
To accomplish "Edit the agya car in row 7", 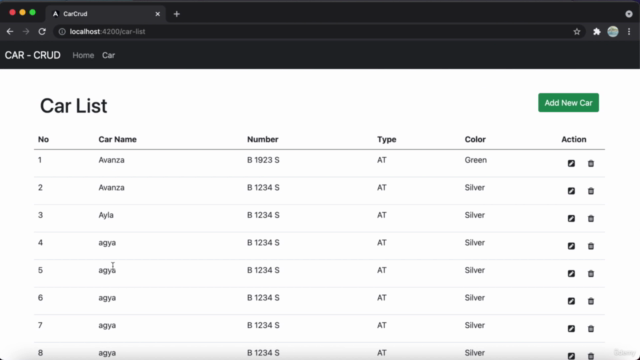I will coord(571,329).
